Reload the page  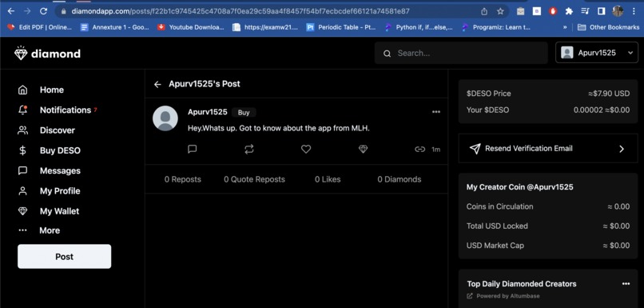tap(43, 11)
